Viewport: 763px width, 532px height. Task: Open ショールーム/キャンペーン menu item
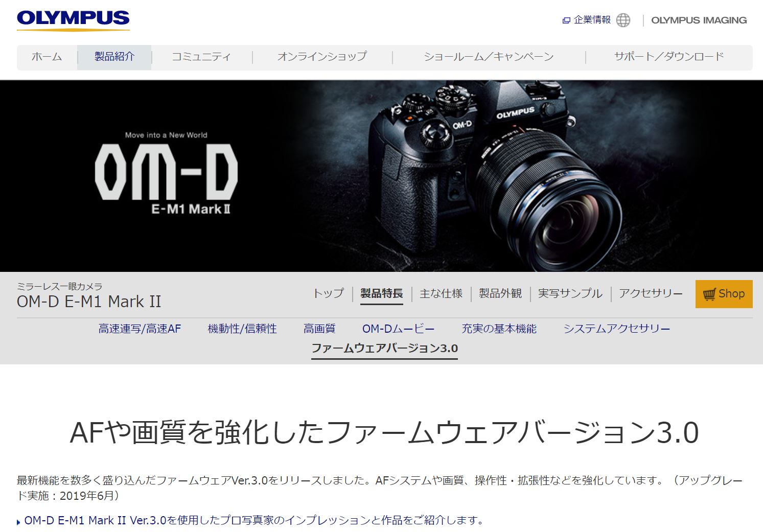(489, 57)
